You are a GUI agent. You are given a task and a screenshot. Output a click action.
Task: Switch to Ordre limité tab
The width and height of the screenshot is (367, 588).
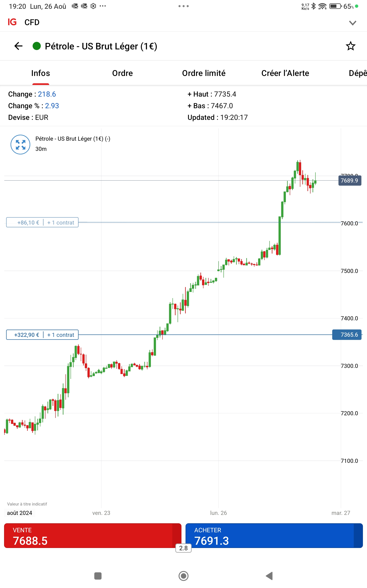click(204, 73)
